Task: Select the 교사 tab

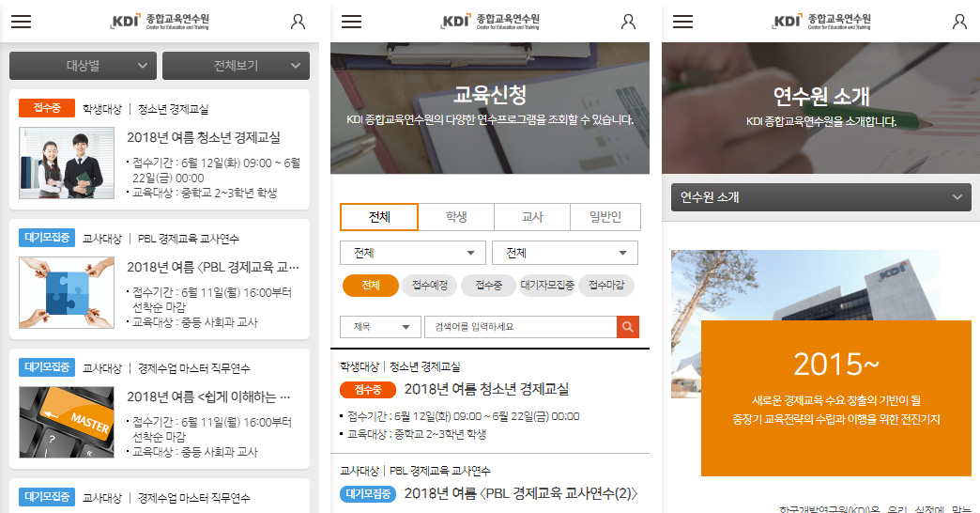Action: 532,216
